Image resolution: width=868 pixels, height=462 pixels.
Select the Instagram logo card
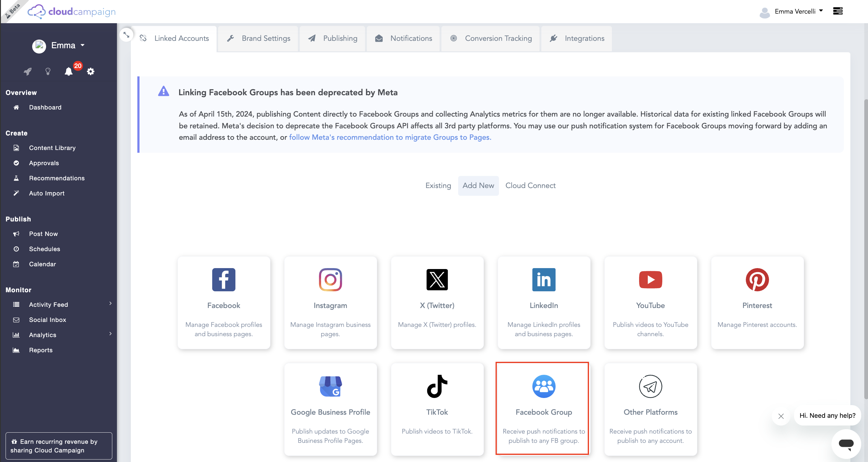[x=330, y=303]
